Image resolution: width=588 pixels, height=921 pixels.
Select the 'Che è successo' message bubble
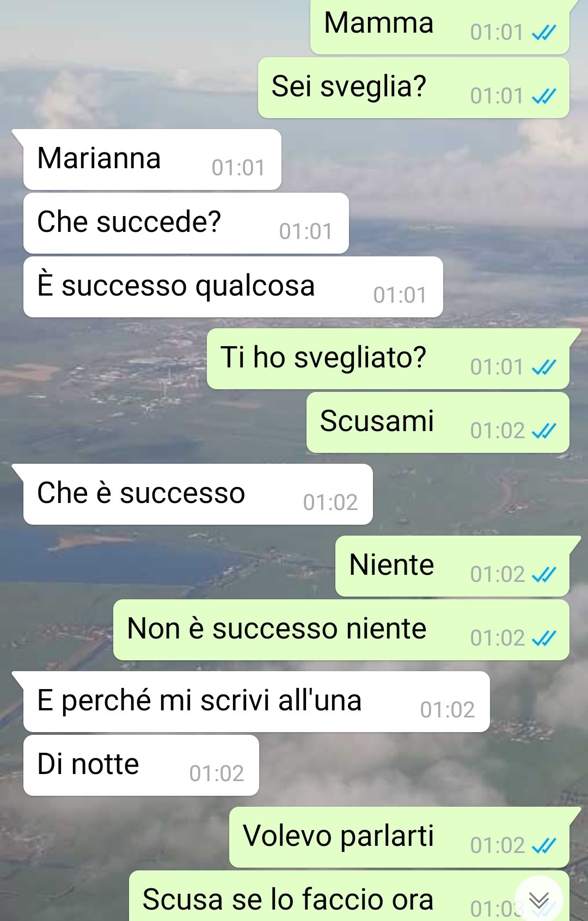point(198,494)
